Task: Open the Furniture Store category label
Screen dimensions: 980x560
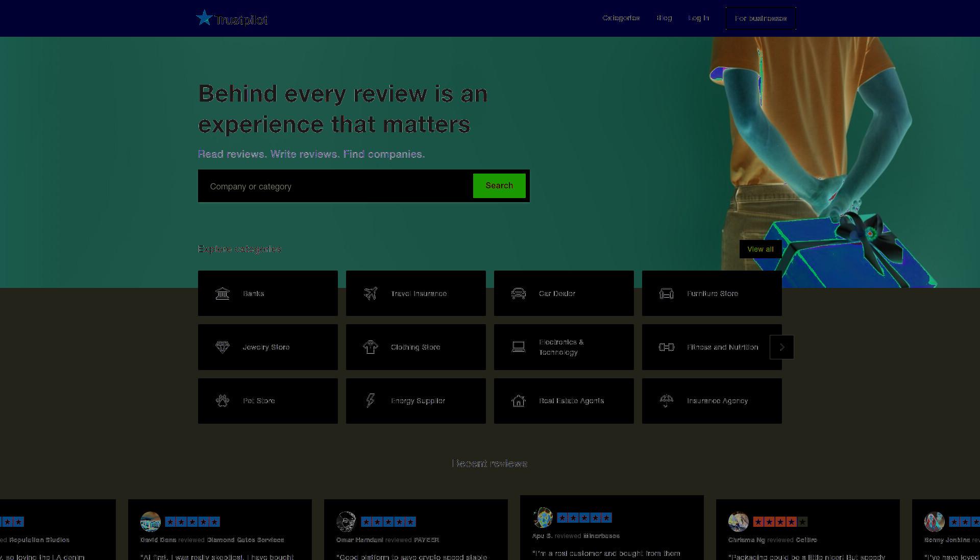Action: [713, 294]
